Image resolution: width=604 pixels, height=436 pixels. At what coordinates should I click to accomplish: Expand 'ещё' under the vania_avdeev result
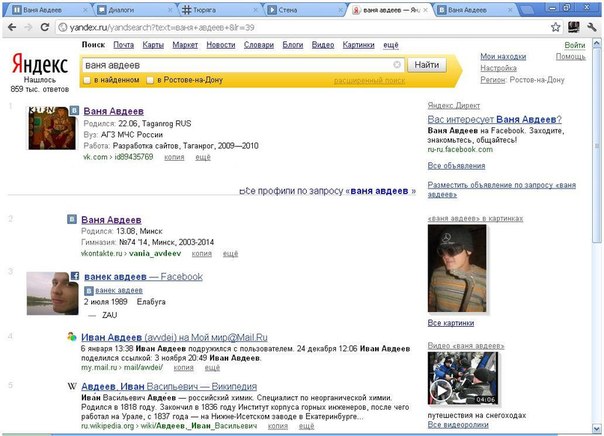230,254
